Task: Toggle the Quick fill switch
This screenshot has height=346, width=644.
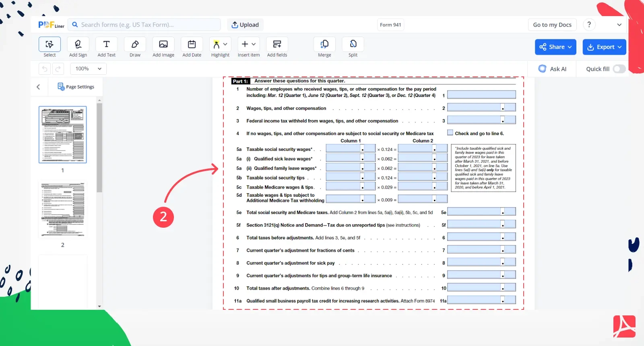Action: click(x=619, y=69)
